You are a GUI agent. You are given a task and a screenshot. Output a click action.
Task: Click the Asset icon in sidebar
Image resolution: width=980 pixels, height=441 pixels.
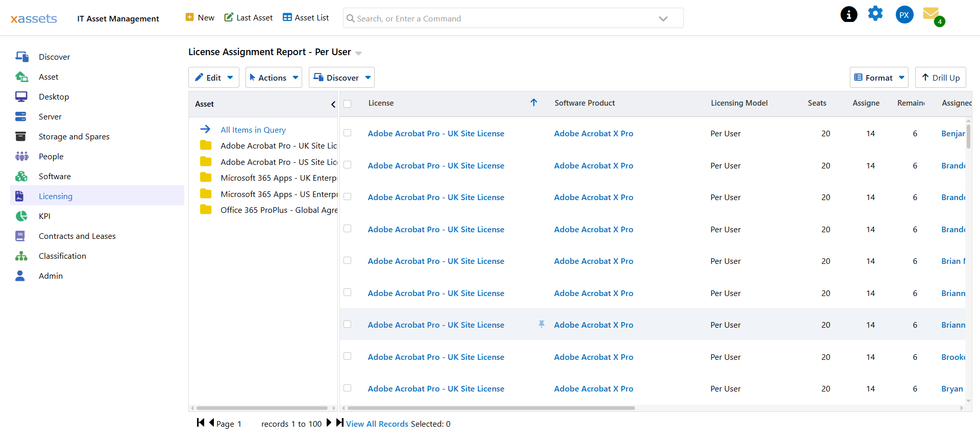coord(21,77)
